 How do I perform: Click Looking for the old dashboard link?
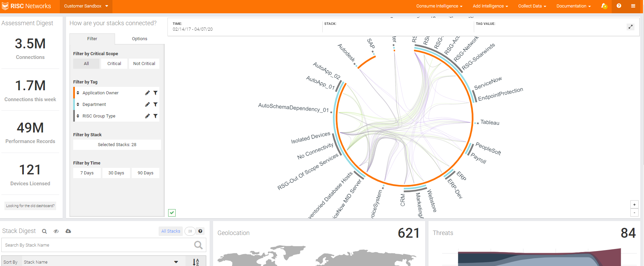(30, 206)
